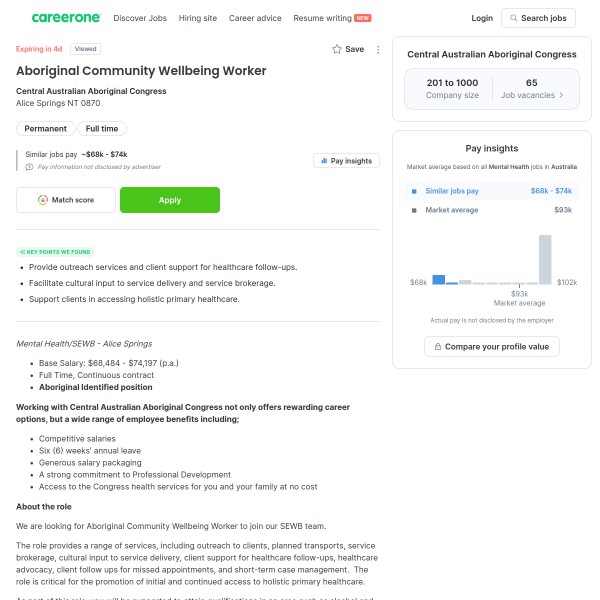Click the pay information comment icon
The image size is (600, 600).
29,167
